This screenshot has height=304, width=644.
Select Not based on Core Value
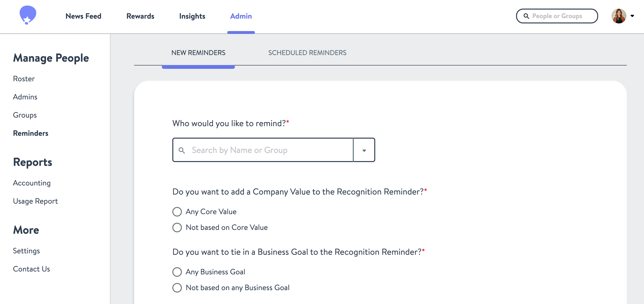click(177, 227)
